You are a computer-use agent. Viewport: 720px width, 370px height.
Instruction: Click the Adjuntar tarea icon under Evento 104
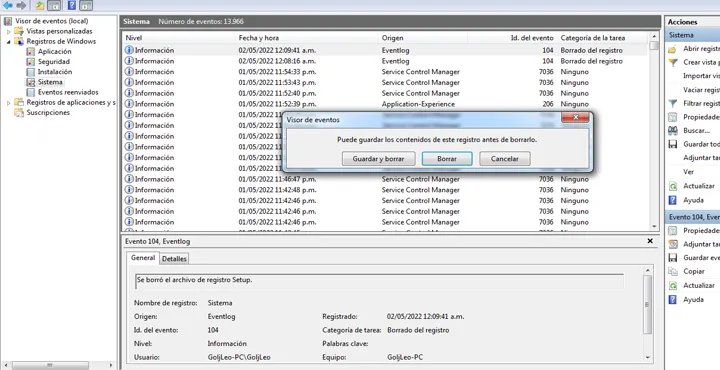click(673, 244)
